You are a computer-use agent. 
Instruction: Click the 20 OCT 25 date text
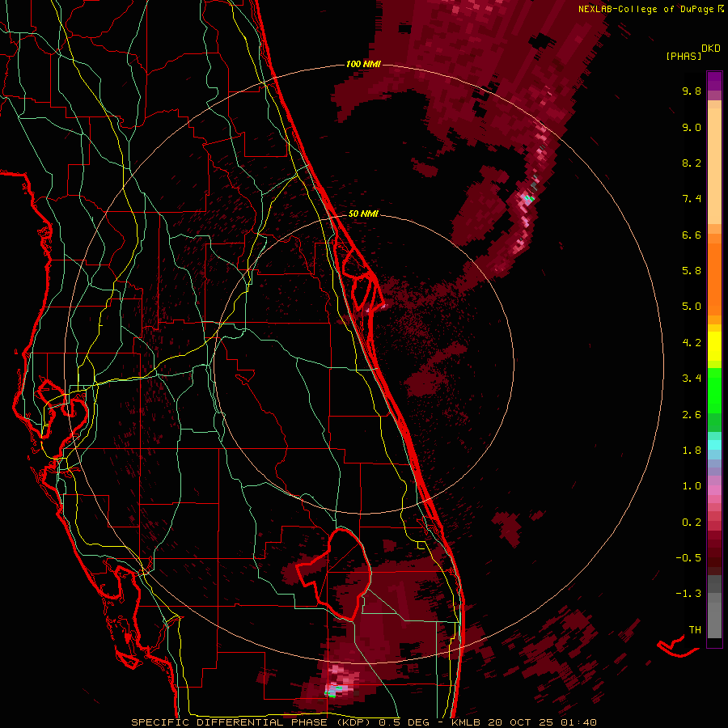tap(520, 722)
